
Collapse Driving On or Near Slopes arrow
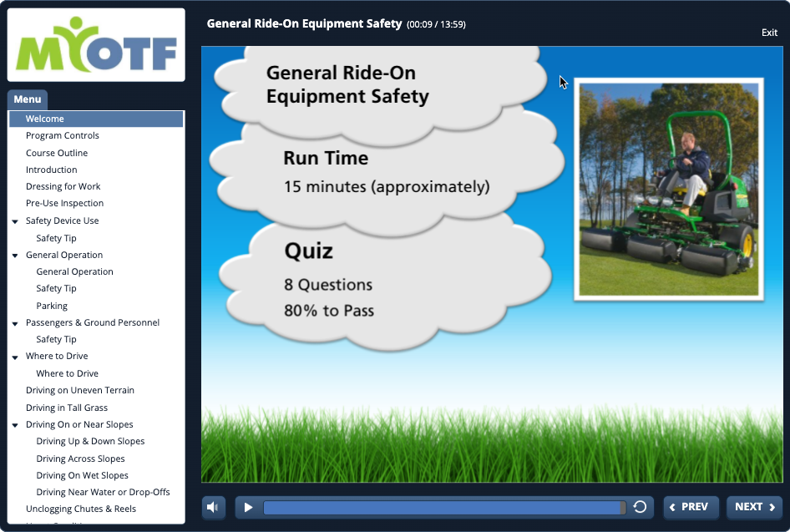coord(15,425)
